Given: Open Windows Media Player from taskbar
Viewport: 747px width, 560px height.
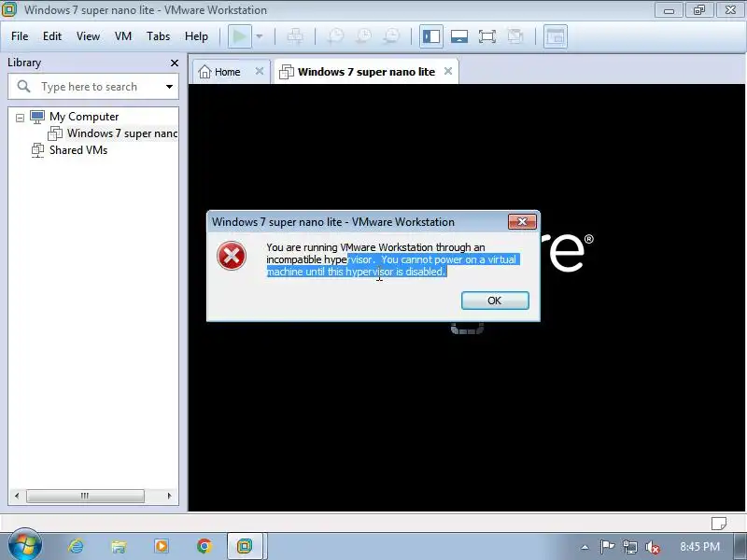Looking at the screenshot, I should [162, 546].
